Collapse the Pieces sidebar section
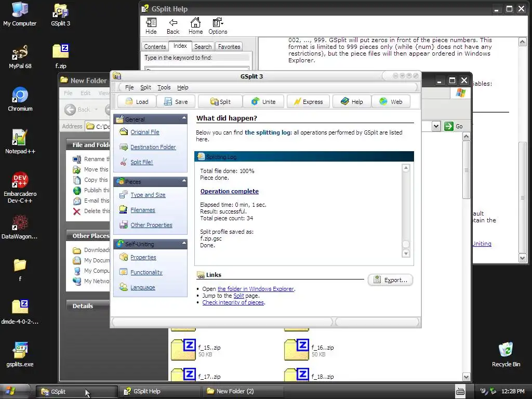The width and height of the screenshot is (532, 399). coord(184,180)
